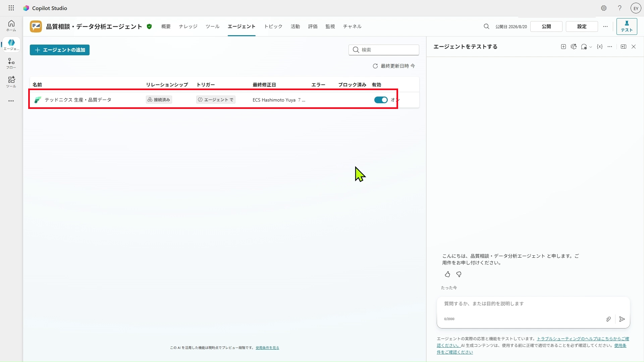The image size is (644, 362).
Task: Open ツール in the left sidebar
Action: coord(11,82)
